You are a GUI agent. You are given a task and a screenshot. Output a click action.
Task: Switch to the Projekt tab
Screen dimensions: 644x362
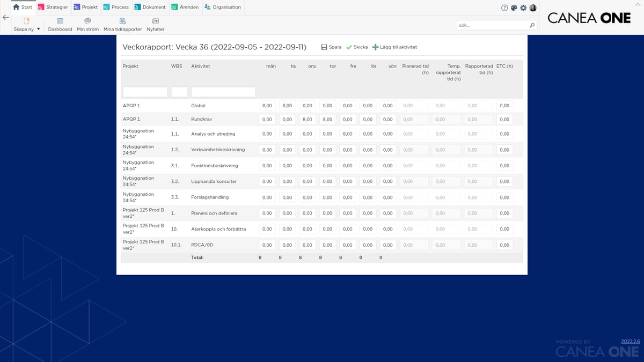85,8
